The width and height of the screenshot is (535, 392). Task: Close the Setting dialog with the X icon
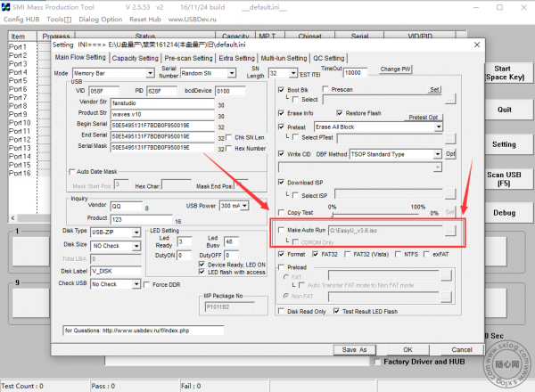477,45
